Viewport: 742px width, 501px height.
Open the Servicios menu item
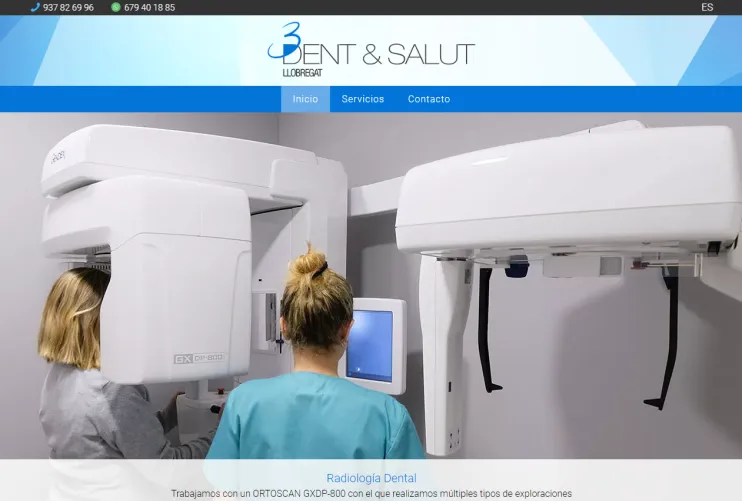point(363,99)
